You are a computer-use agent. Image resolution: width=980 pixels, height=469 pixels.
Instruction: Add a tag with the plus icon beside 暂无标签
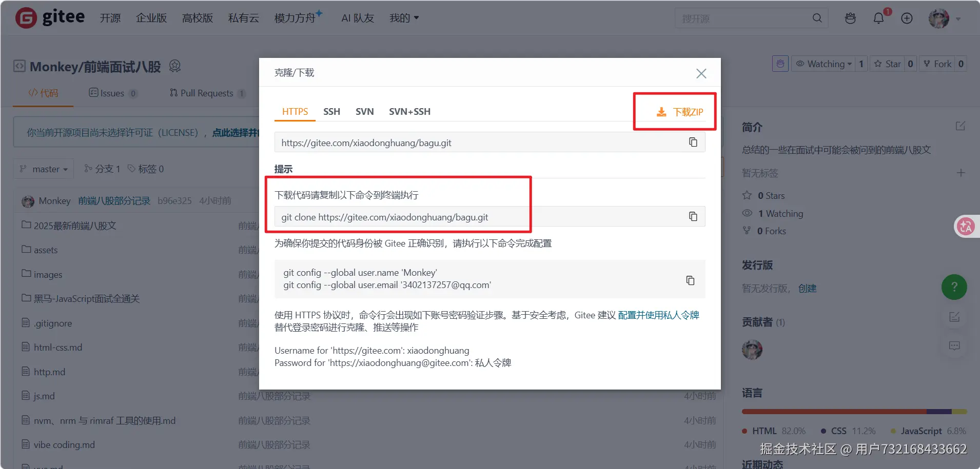(x=961, y=173)
